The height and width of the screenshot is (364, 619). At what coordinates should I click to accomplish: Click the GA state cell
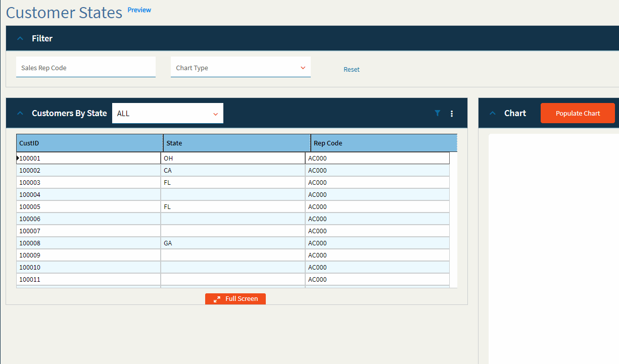coord(233,243)
